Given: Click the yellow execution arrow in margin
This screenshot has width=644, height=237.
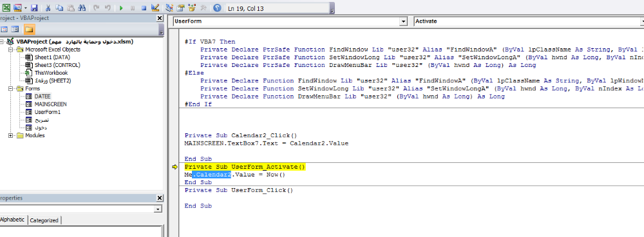Looking at the screenshot, I should (x=175, y=167).
